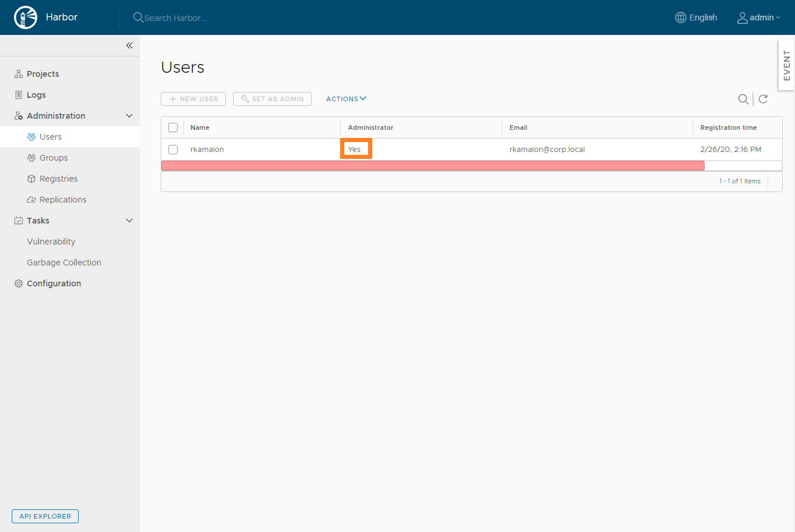Select all users with header checkbox
Screen dimensions: 795x532
click(x=173, y=127)
